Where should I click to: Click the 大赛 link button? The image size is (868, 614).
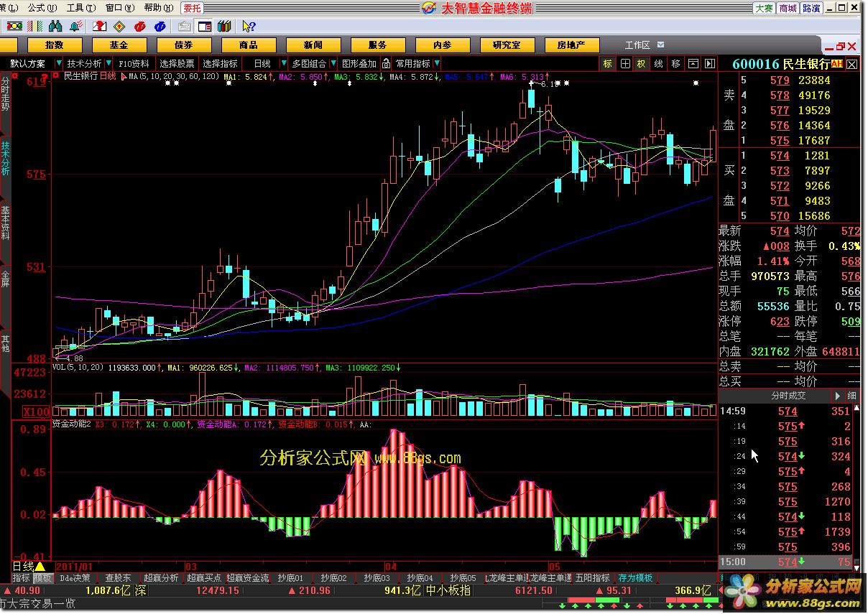point(764,8)
